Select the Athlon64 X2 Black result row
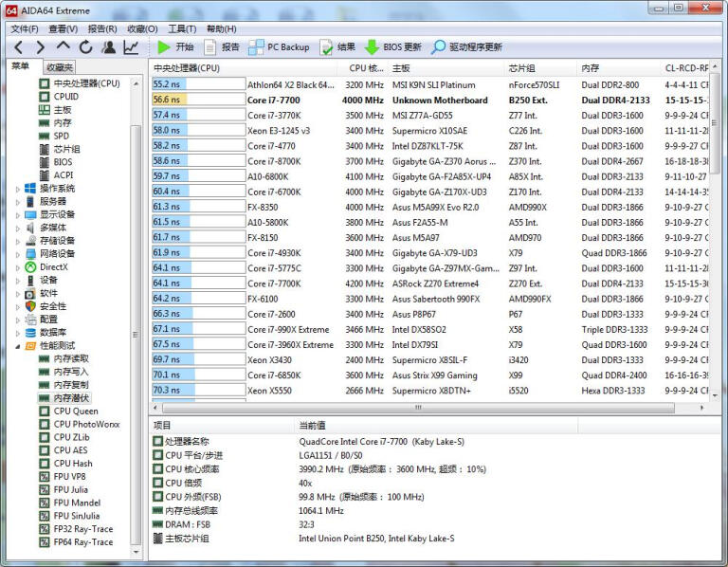 430,84
